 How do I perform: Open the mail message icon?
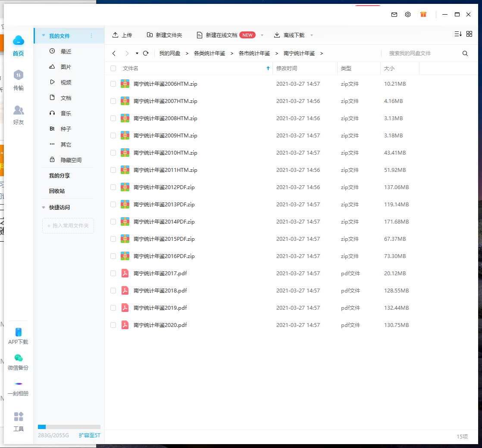click(394, 15)
